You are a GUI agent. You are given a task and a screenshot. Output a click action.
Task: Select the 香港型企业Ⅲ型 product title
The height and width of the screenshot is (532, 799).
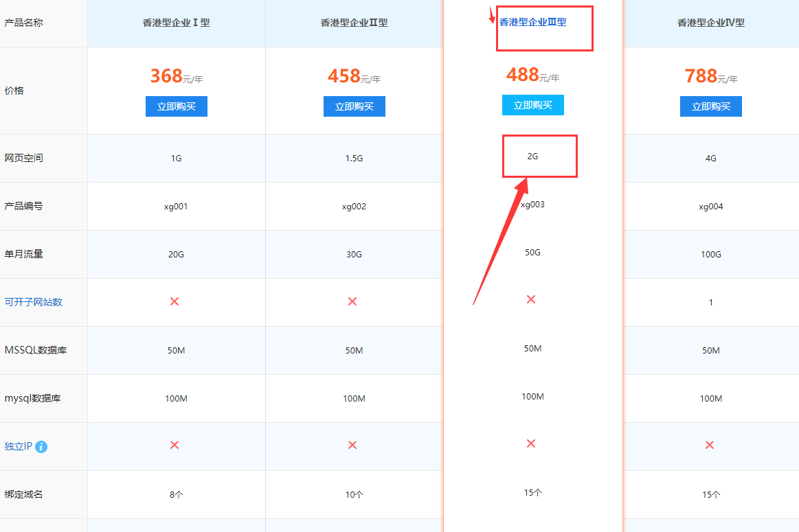(x=533, y=22)
